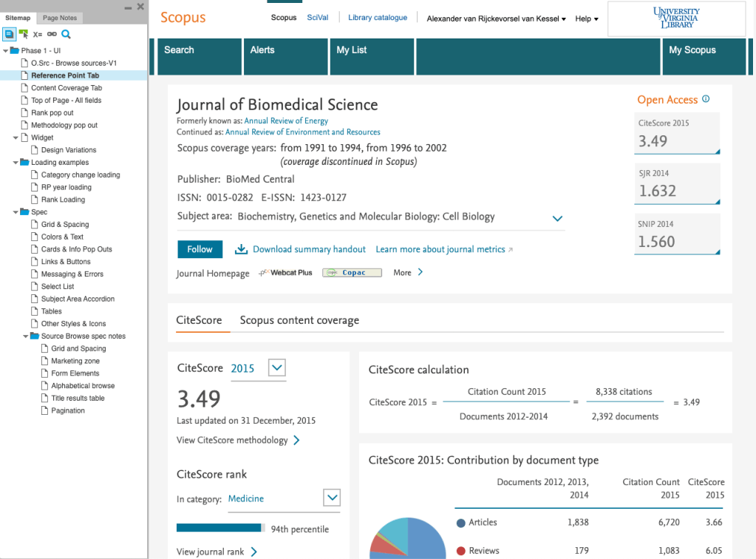Click the Copac logo badge
Screen dimensions: 756x559
pos(352,272)
